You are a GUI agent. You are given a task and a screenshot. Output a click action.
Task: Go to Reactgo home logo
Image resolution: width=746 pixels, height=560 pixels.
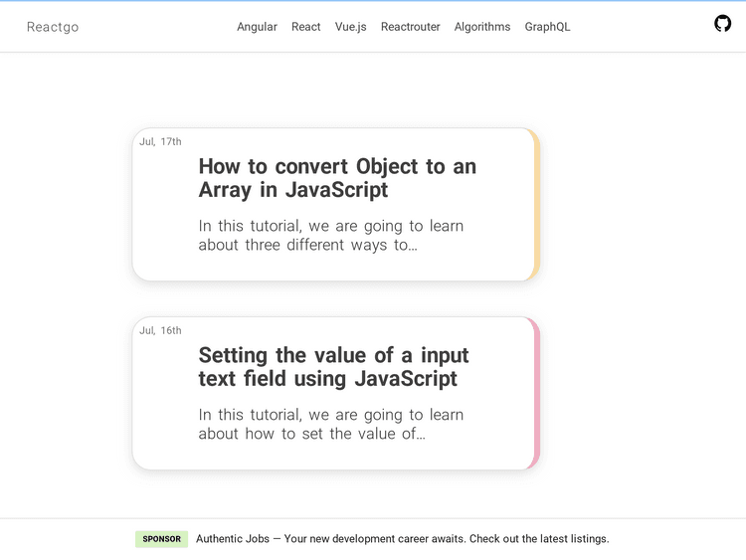[x=53, y=27]
